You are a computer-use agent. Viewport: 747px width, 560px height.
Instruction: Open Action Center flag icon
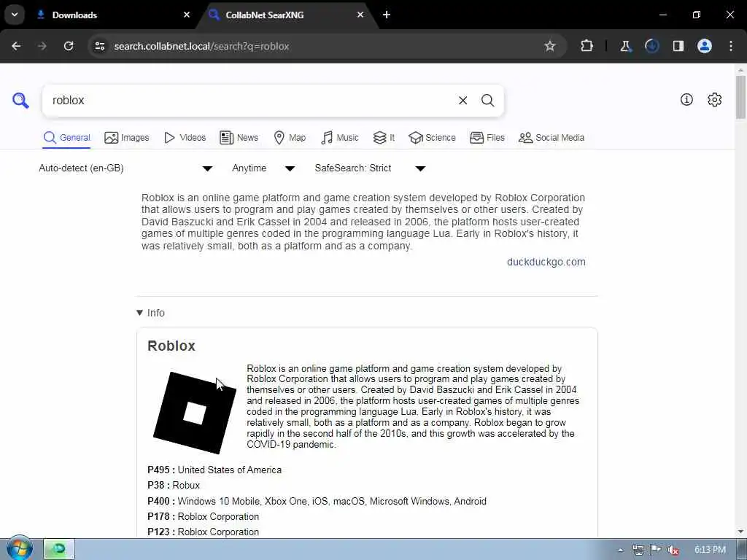[656, 550]
